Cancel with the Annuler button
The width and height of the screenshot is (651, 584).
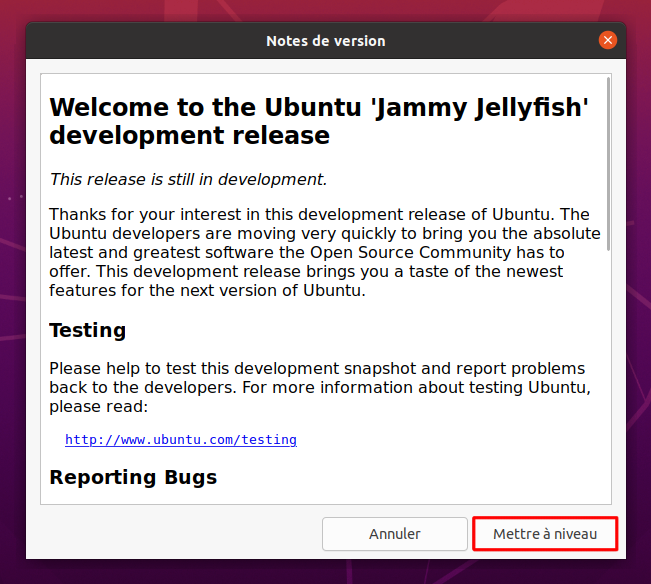pyautogui.click(x=394, y=534)
